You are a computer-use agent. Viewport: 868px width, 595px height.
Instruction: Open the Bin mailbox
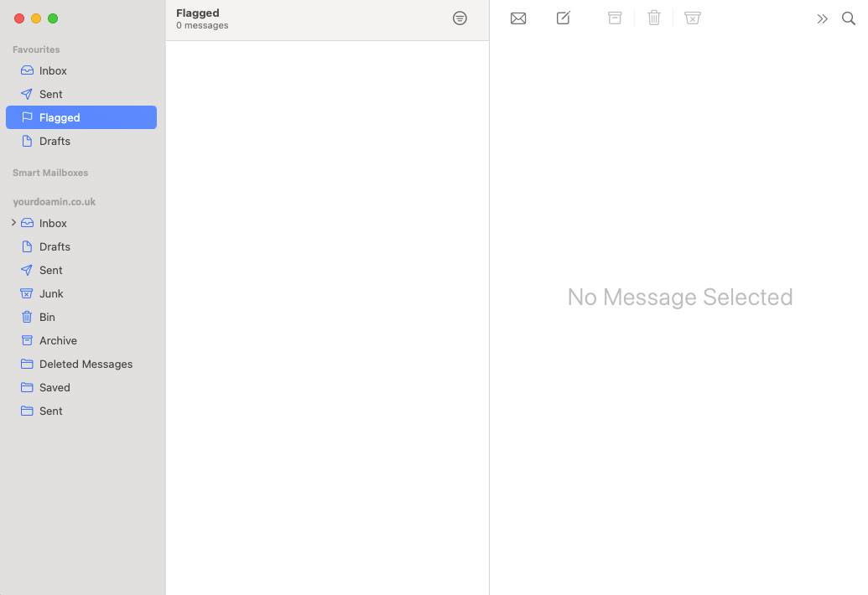pos(81,317)
